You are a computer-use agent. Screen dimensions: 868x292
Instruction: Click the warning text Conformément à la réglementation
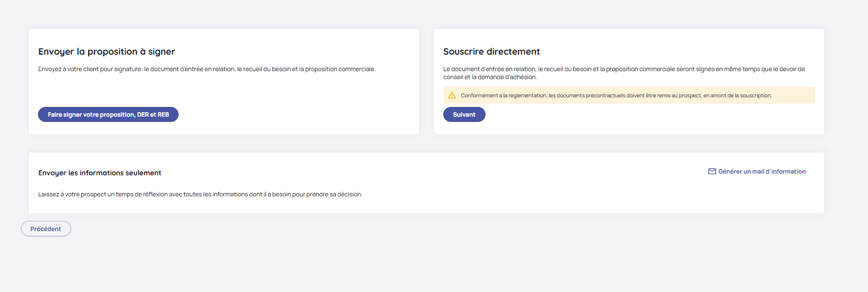pos(616,96)
